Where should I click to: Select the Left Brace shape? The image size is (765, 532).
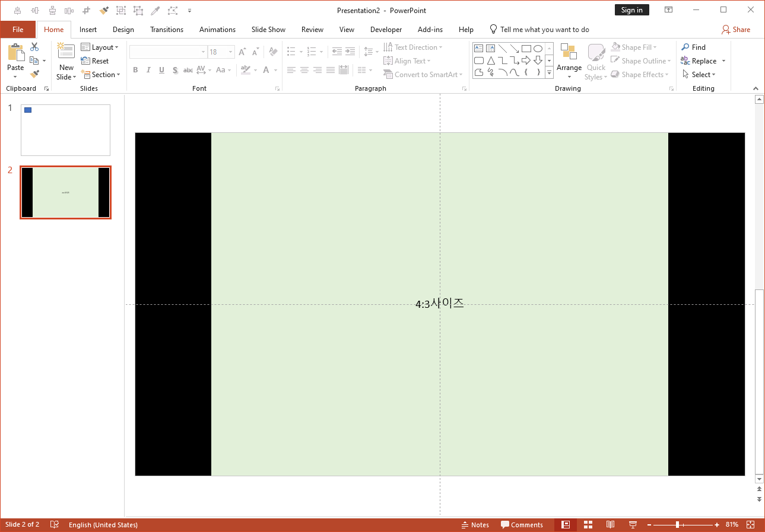[x=526, y=72]
